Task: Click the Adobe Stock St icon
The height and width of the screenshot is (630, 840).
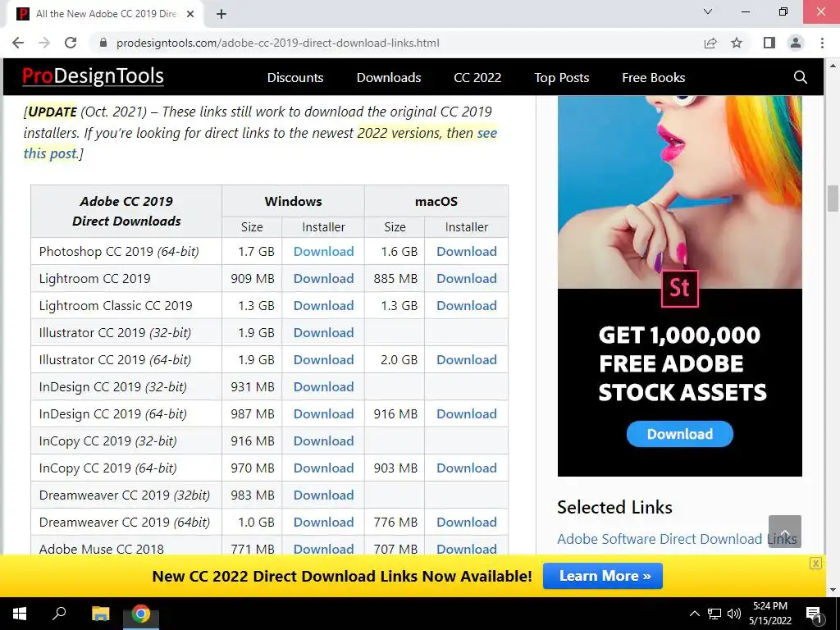Action: click(x=679, y=288)
